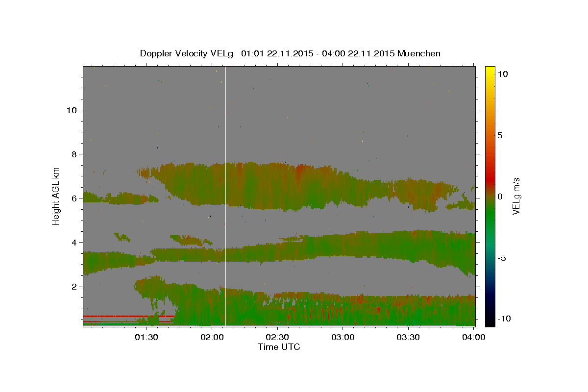Click the 'Time UTC' axis label
Screen dimensions: 588x392
(x=279, y=347)
